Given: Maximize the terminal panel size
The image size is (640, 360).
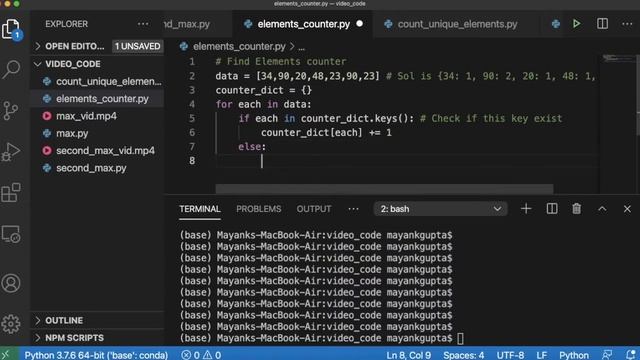Looking at the screenshot, I should tap(602, 209).
